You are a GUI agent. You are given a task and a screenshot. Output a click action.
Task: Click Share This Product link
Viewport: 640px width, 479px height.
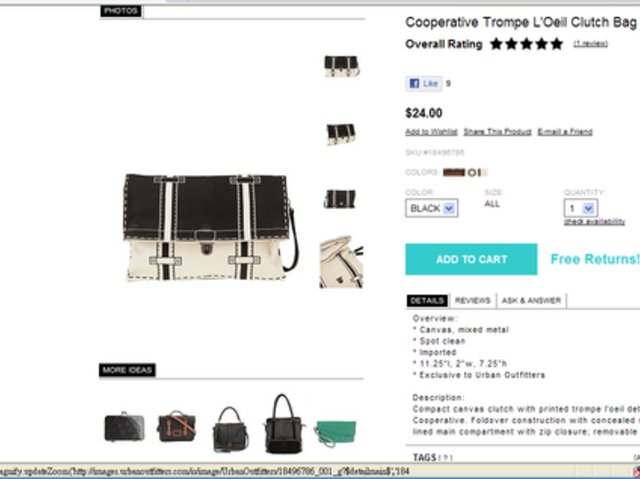click(x=497, y=132)
